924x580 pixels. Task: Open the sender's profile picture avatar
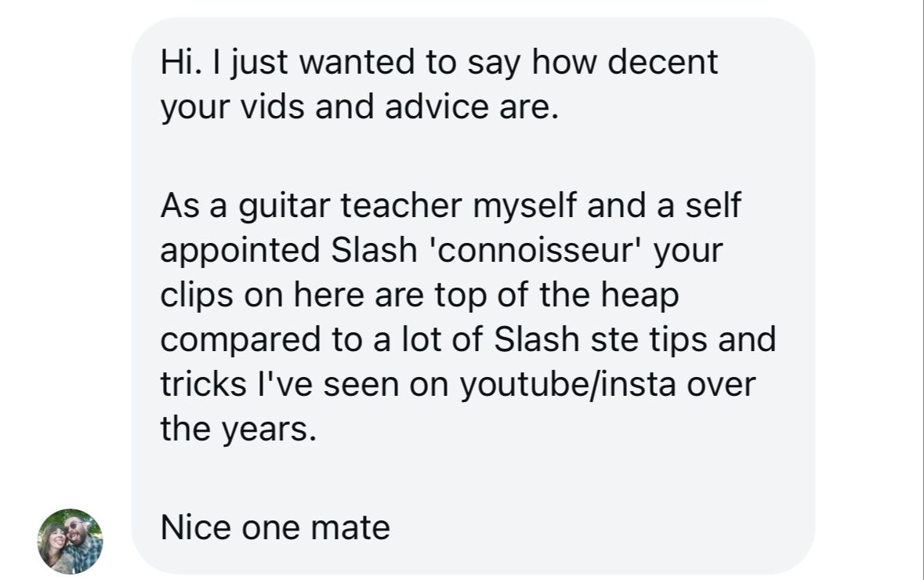click(x=70, y=541)
